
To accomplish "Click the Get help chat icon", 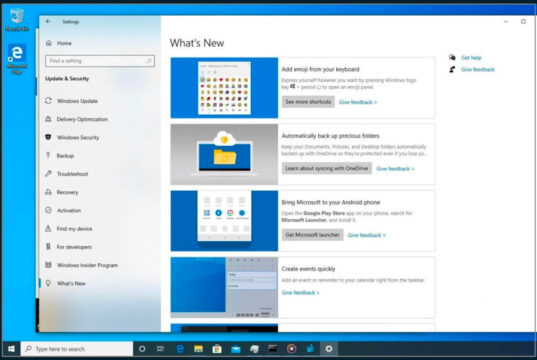I will click(x=452, y=57).
